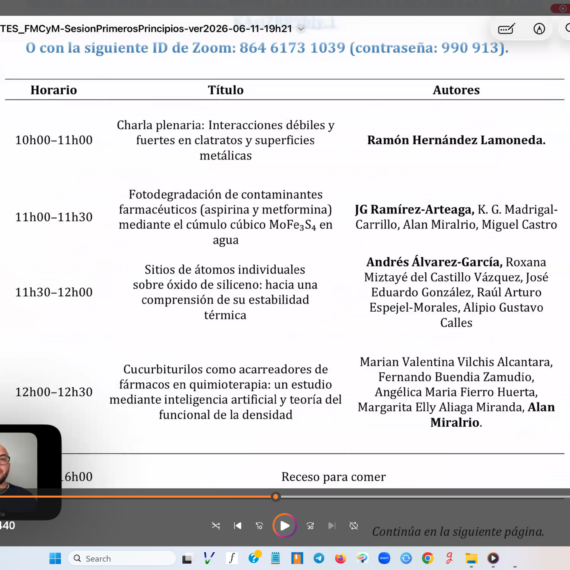Screen dimensions: 570x570
Task: Open Telegram from the taskbar
Action: coord(319,558)
